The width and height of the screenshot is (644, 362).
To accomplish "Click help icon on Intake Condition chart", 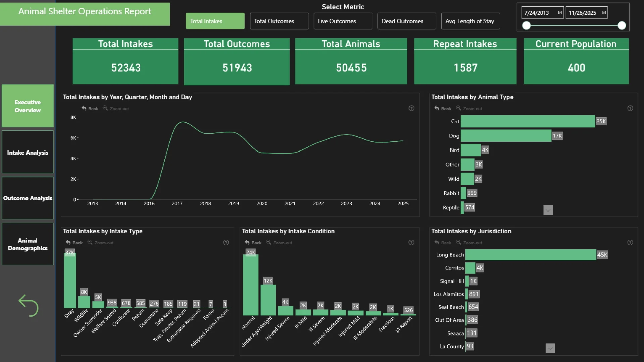I will point(411,242).
